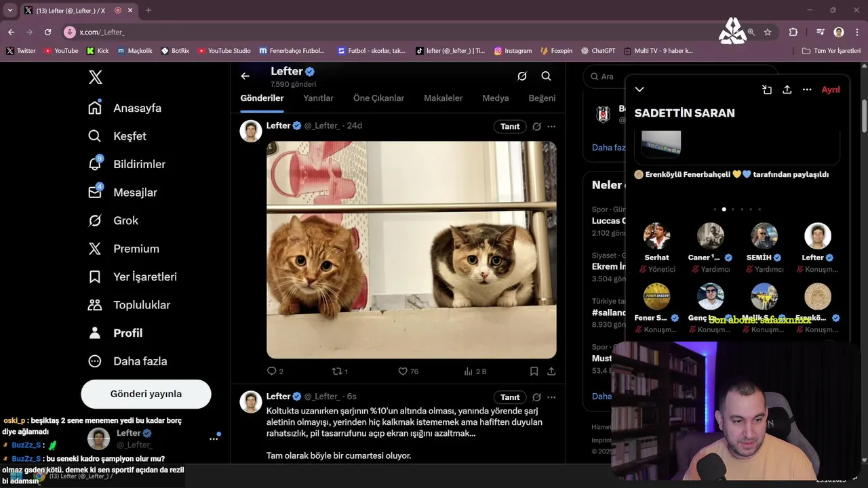Expand the Daha fazla sidebar menu
The width and height of the screenshot is (868, 488).
coord(128,361)
